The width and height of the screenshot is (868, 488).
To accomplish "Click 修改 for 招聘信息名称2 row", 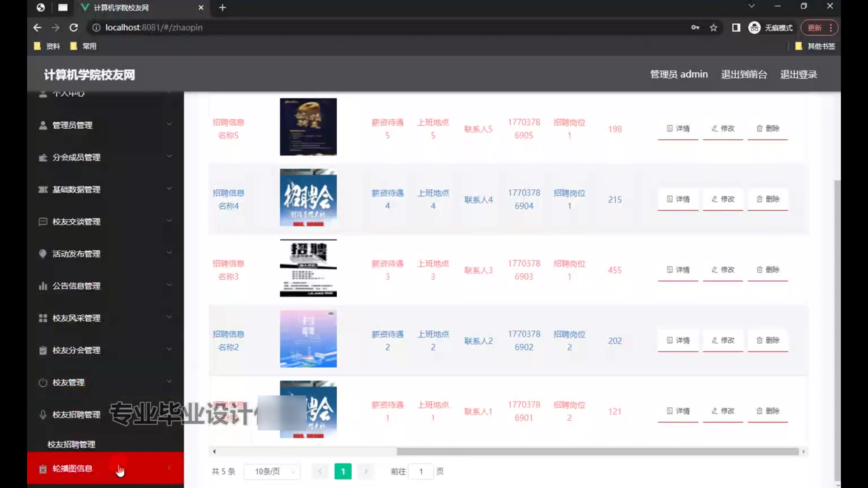I will point(722,340).
